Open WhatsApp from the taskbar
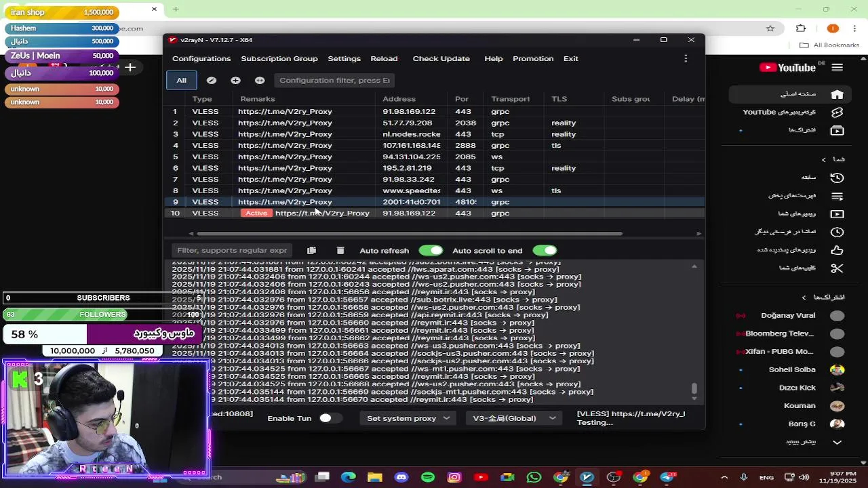868x488 pixels. (x=534, y=477)
